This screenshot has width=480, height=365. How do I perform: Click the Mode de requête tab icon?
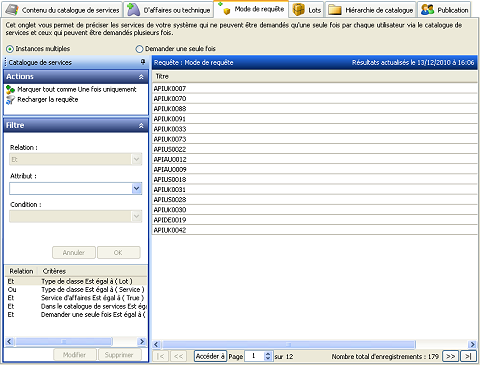pyautogui.click(x=224, y=9)
